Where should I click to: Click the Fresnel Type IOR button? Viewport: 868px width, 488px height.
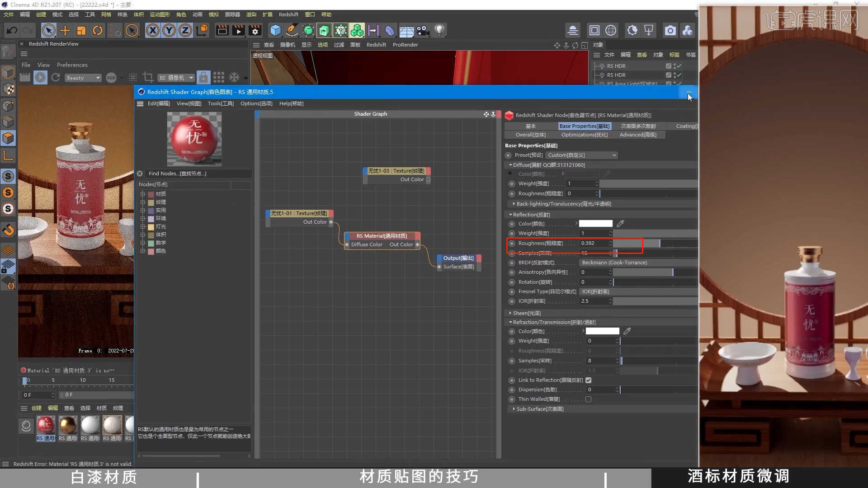point(595,291)
